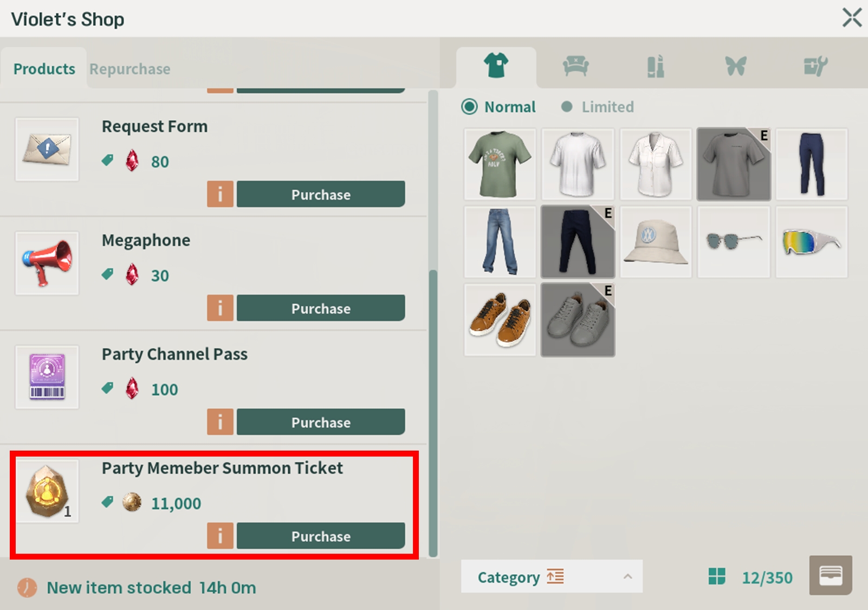Purchase the Party Channel Pass
The width and height of the screenshot is (868, 610).
click(321, 422)
